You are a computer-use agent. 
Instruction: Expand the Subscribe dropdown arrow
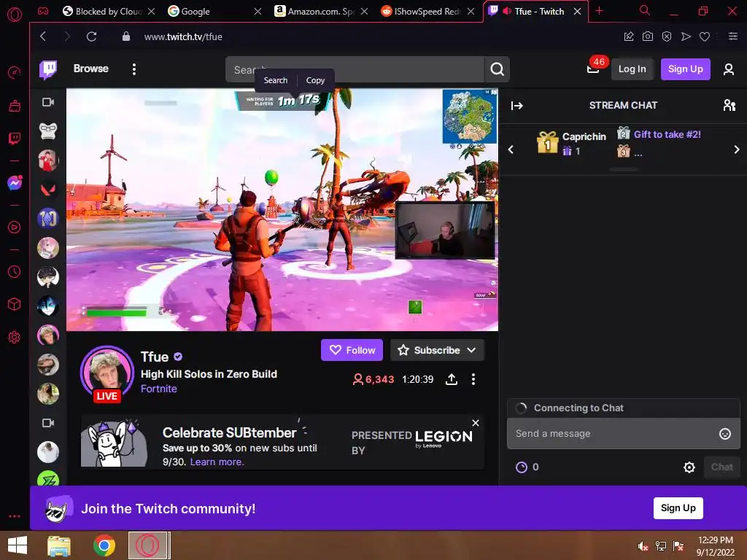tap(472, 351)
